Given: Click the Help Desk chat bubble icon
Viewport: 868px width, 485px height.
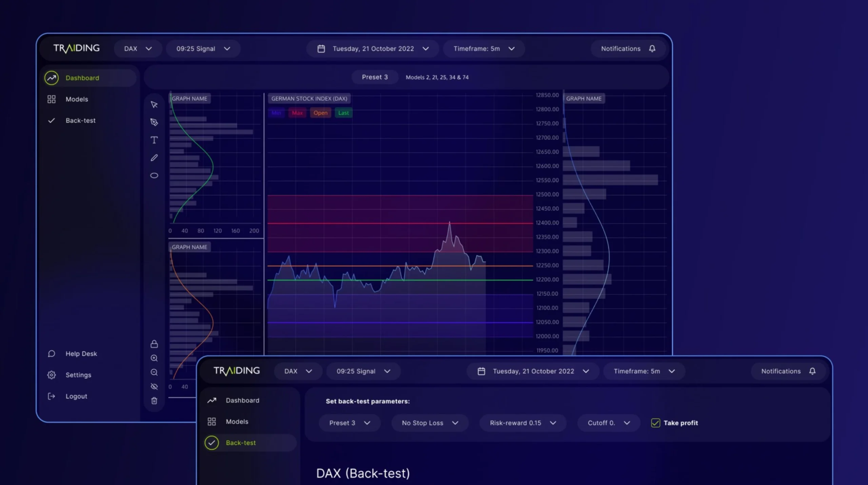Looking at the screenshot, I should [52, 354].
